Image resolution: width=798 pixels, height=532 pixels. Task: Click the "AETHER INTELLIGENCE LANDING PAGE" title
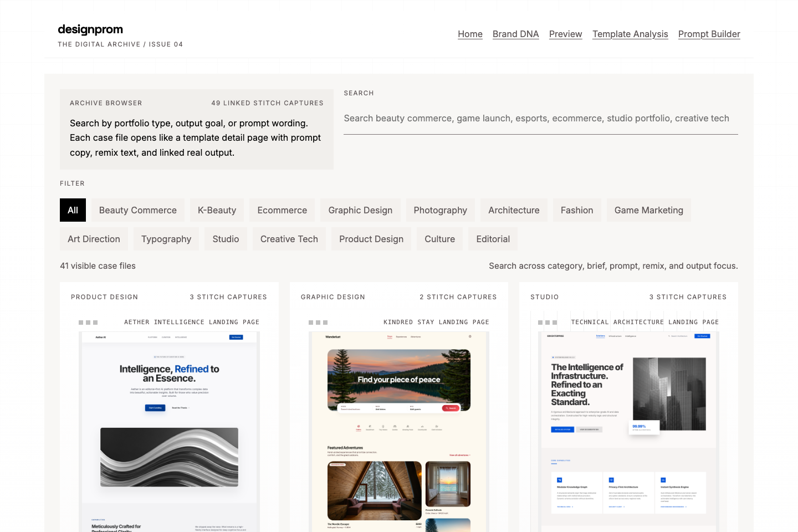coord(192,322)
